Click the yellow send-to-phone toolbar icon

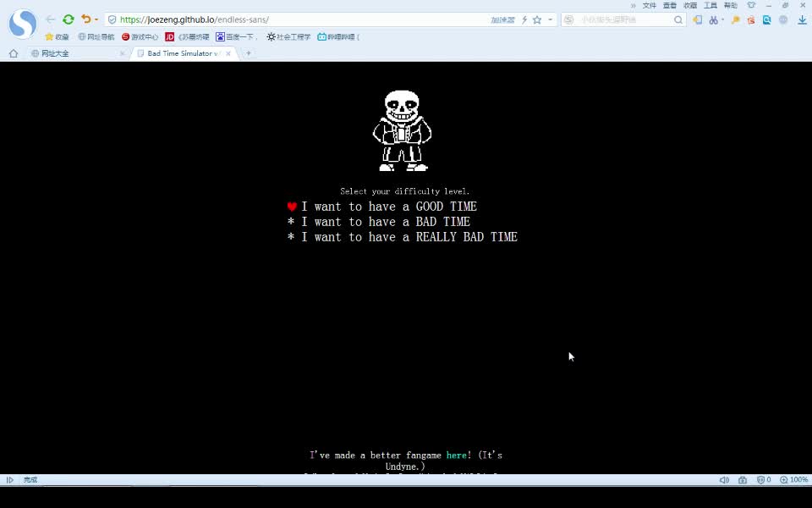tap(698, 19)
